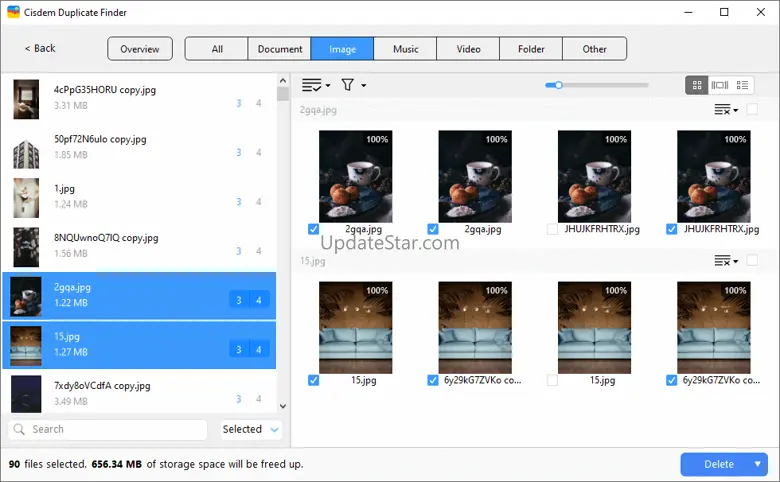Click the search magnifier icon

click(x=19, y=429)
